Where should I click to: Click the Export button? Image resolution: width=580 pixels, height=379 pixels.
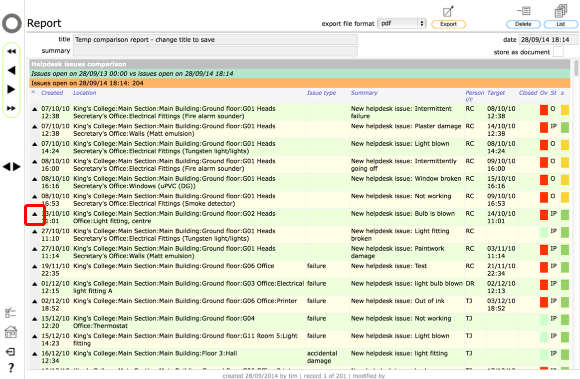coord(448,24)
